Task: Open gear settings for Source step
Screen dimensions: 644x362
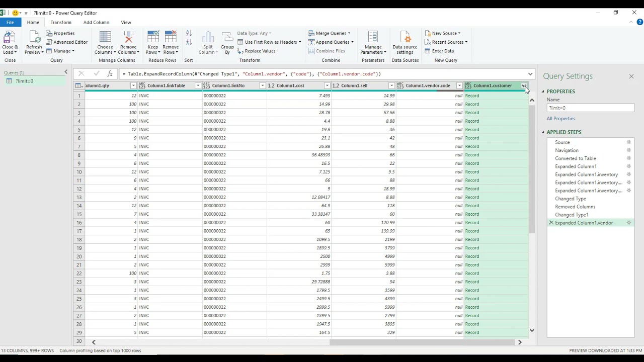Action: pyautogui.click(x=628, y=142)
